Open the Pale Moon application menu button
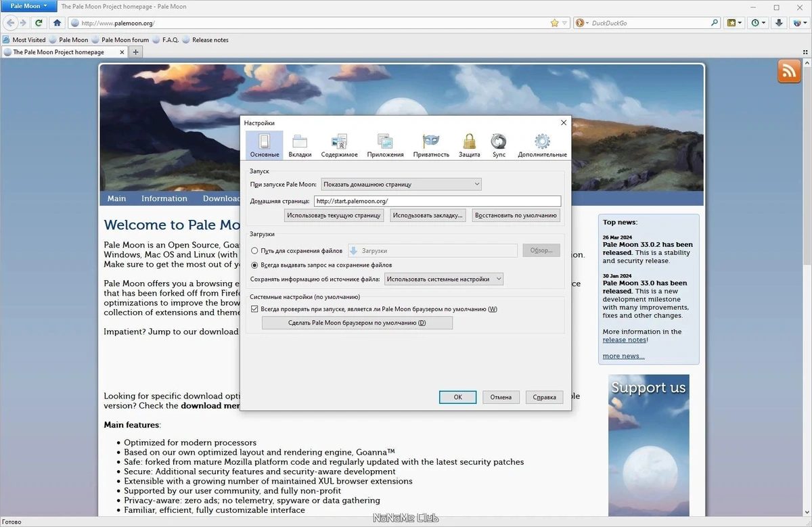Image resolution: width=812 pixels, height=527 pixels. tap(28, 6)
